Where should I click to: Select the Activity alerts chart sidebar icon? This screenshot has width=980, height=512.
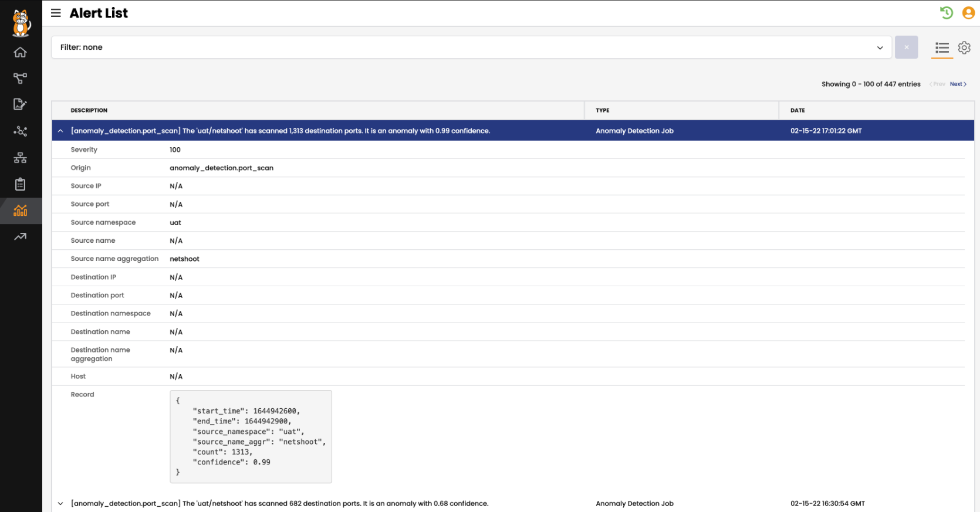tap(21, 210)
